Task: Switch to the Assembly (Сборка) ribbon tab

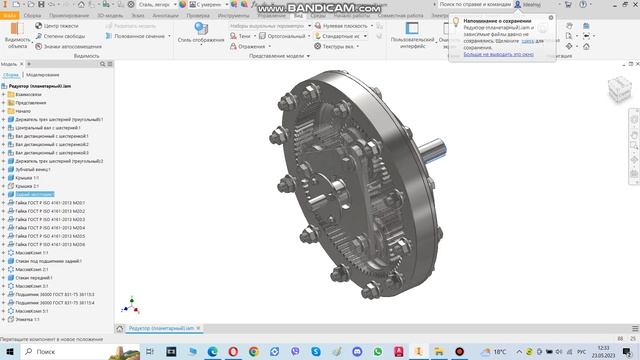Action: tap(32, 16)
